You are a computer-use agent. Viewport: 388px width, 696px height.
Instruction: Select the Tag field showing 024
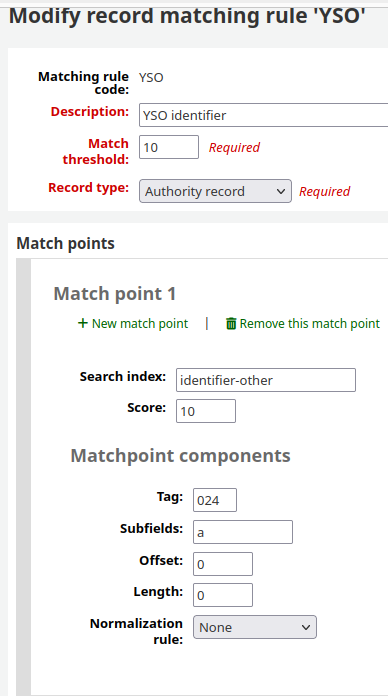(215, 500)
